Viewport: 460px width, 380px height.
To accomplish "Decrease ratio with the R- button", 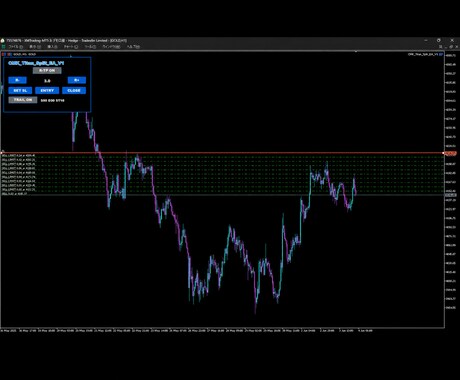I will [17, 80].
